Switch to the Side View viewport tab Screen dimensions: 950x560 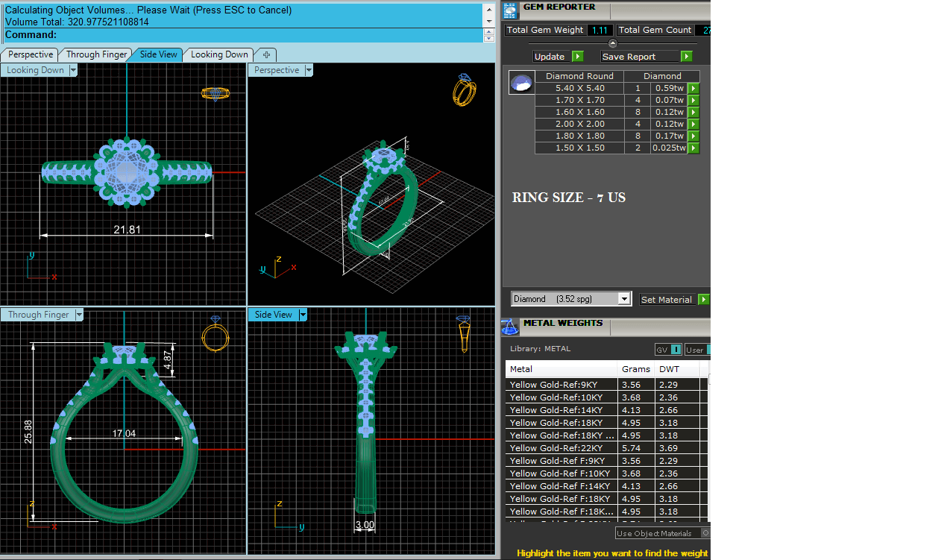click(x=159, y=54)
